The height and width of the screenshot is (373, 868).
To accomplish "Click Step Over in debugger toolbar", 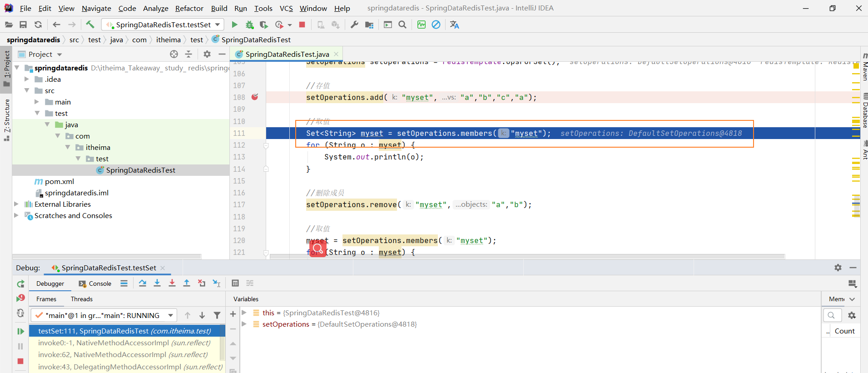I will (142, 283).
